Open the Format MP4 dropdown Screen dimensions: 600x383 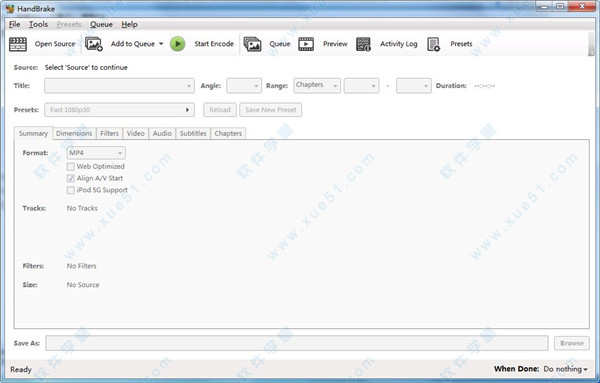coord(96,153)
